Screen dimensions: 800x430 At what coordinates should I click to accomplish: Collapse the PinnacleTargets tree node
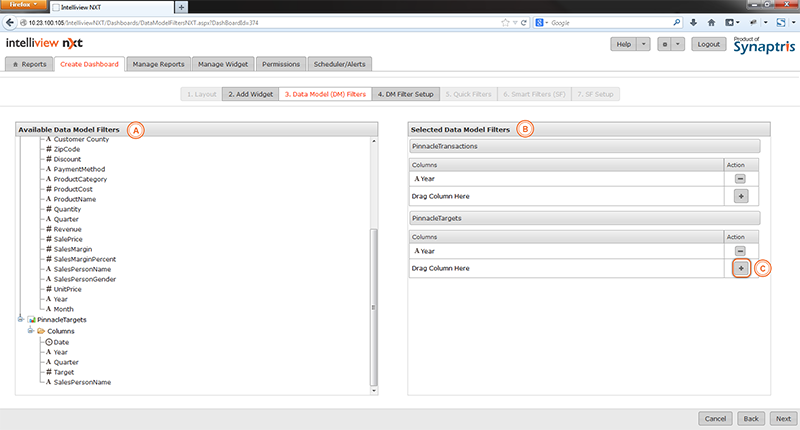20,319
